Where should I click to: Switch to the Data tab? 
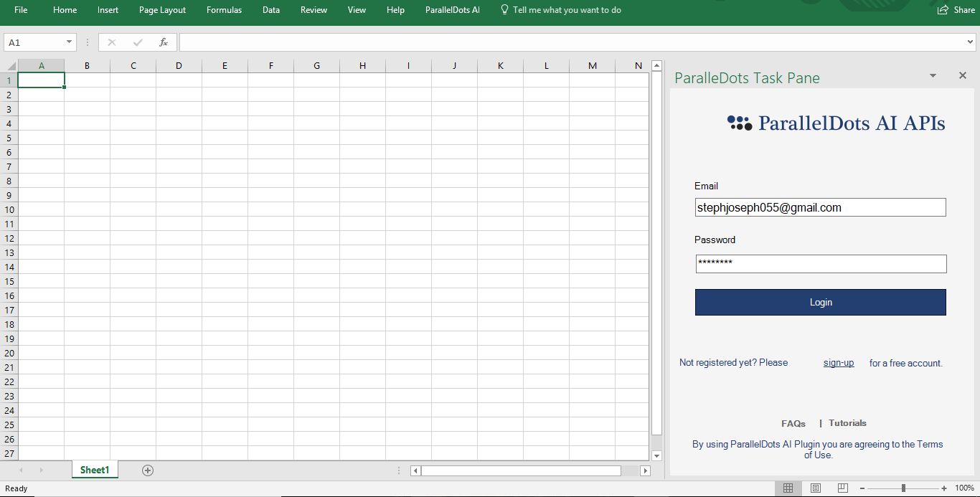pyautogui.click(x=271, y=10)
